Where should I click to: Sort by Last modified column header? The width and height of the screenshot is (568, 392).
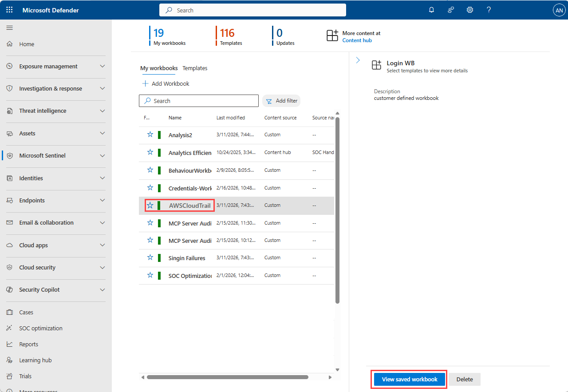[231, 118]
